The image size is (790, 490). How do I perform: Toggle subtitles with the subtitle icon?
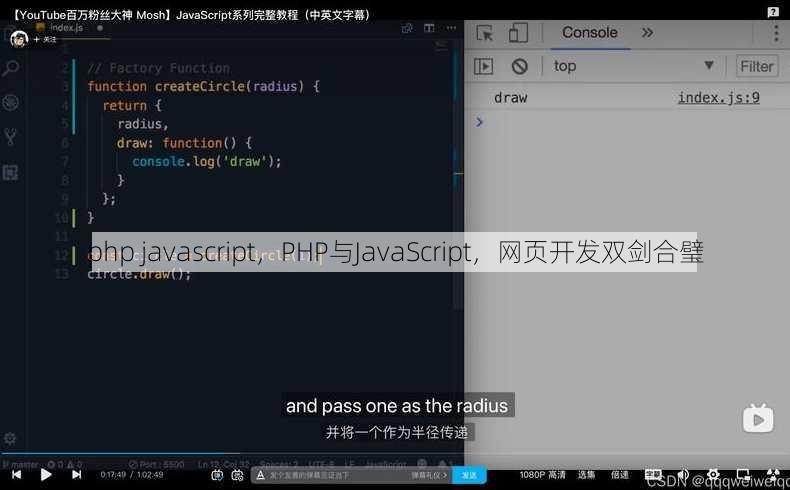(653, 474)
